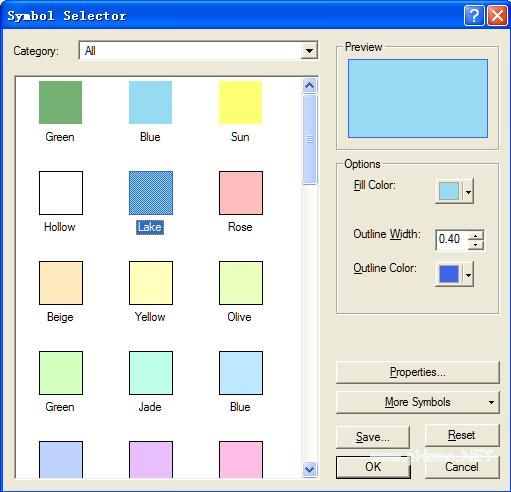This screenshot has height=492, width=511.
Task: Select the light Green outlined symbol
Action: tap(61, 373)
